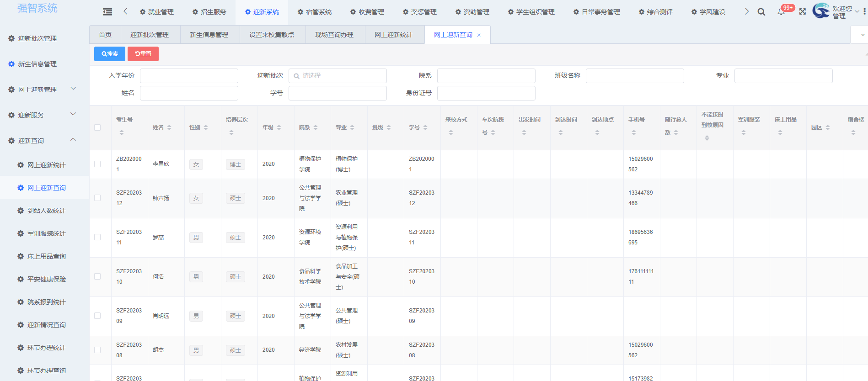The image size is (868, 381).
Task: Sort table by 学号 column arrows
Action: tap(425, 127)
